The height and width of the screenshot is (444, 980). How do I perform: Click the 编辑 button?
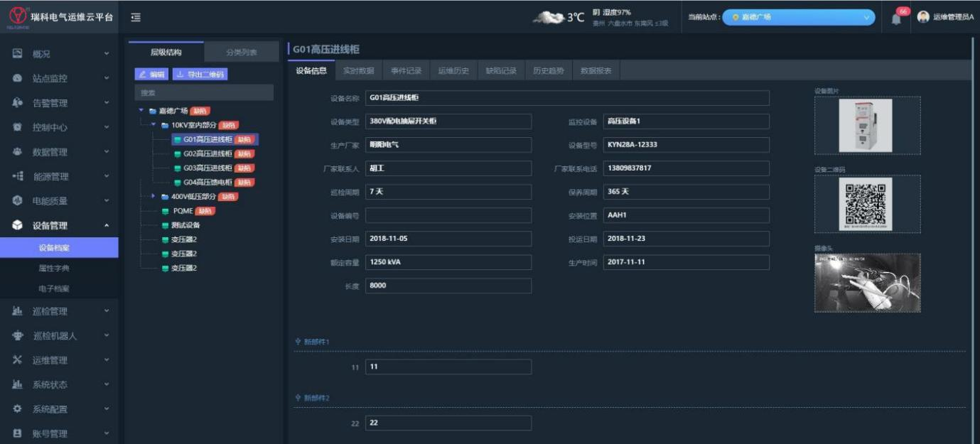click(x=151, y=74)
